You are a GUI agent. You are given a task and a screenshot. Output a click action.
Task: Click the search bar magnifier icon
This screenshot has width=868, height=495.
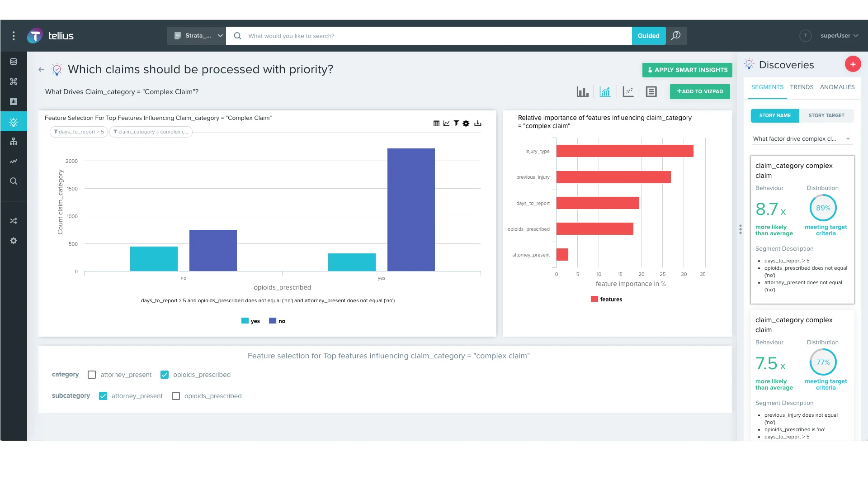(x=237, y=36)
